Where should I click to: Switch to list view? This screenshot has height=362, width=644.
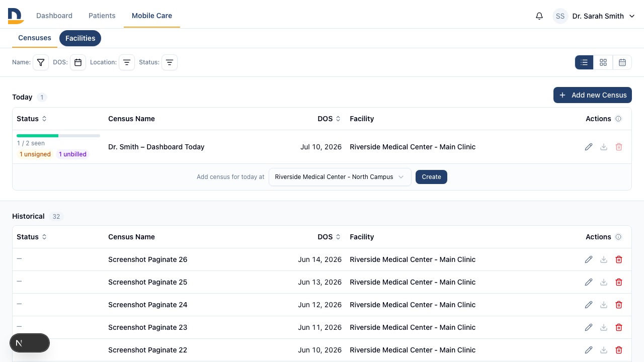pyautogui.click(x=584, y=62)
